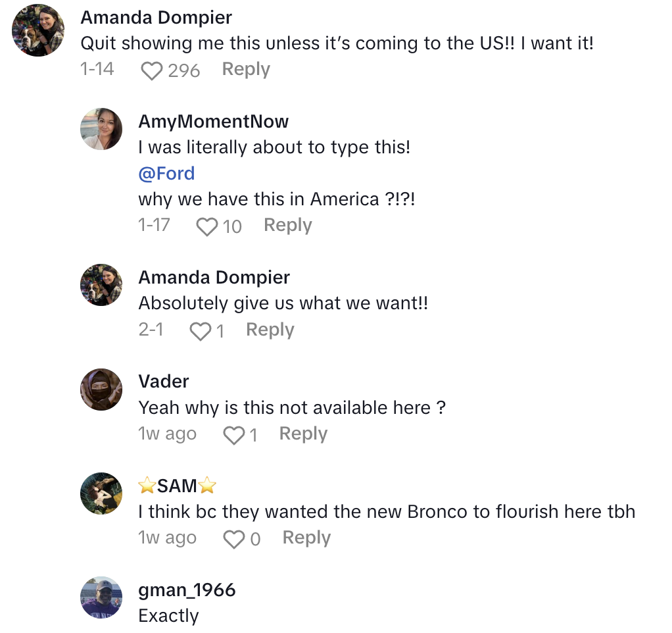Heart Vader's comment about availability

(233, 435)
